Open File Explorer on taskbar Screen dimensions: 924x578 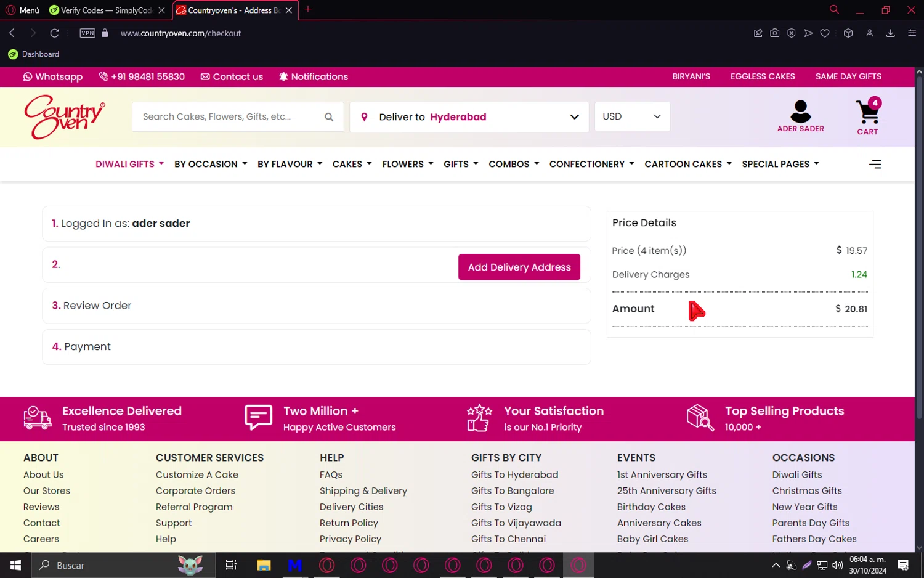click(264, 565)
